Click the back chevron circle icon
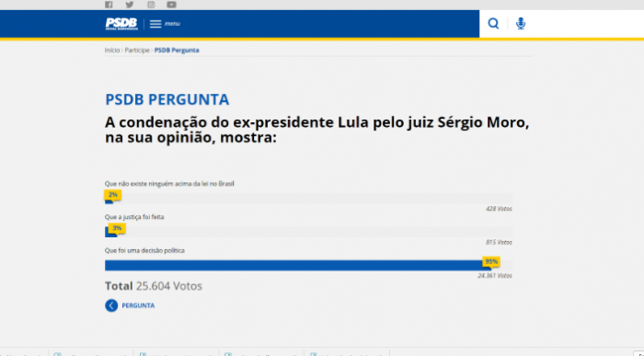This screenshot has width=644, height=356. click(x=111, y=305)
